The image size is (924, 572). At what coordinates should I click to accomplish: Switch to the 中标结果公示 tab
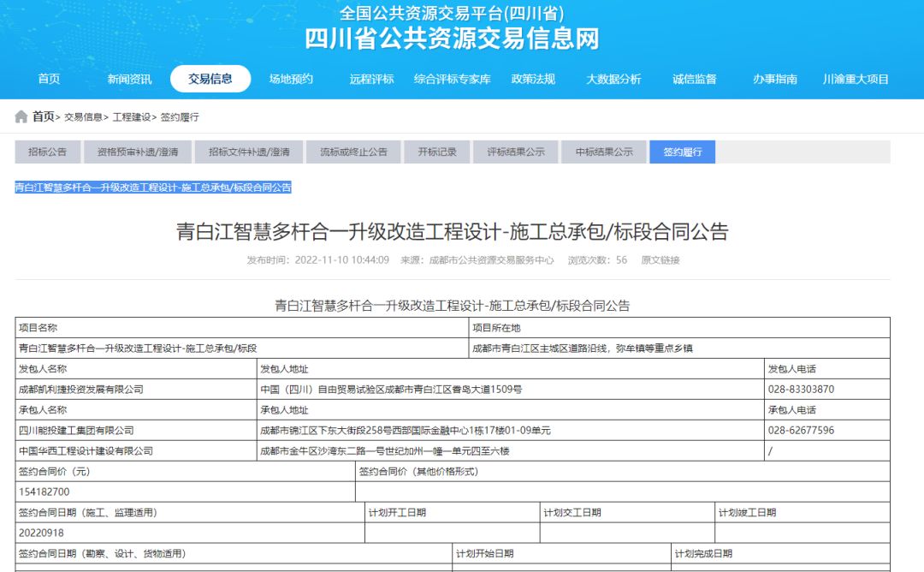coord(601,151)
